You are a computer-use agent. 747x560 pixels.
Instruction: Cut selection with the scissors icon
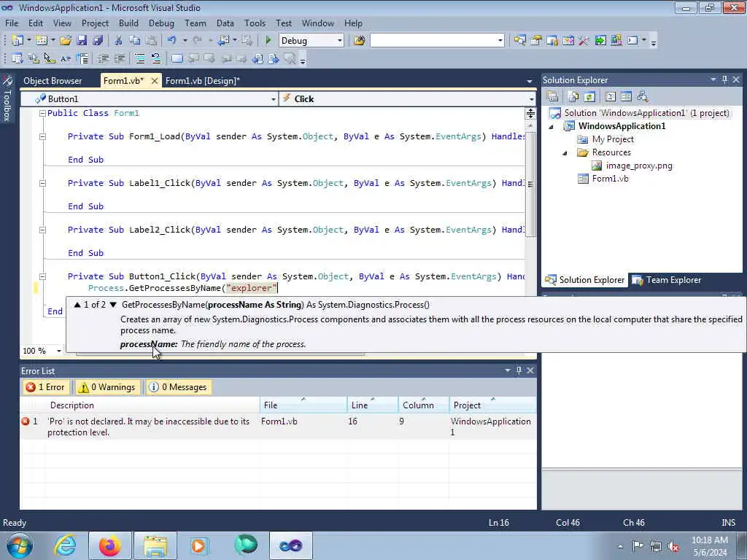tap(119, 41)
